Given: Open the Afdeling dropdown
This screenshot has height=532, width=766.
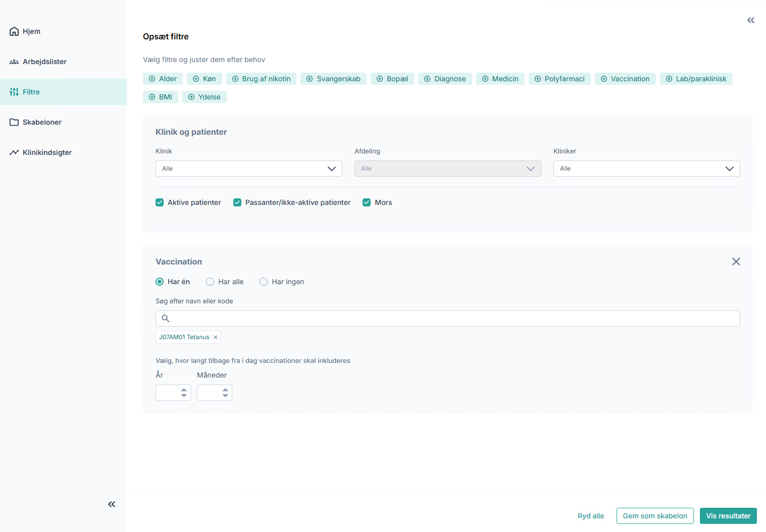Looking at the screenshot, I should [x=448, y=169].
